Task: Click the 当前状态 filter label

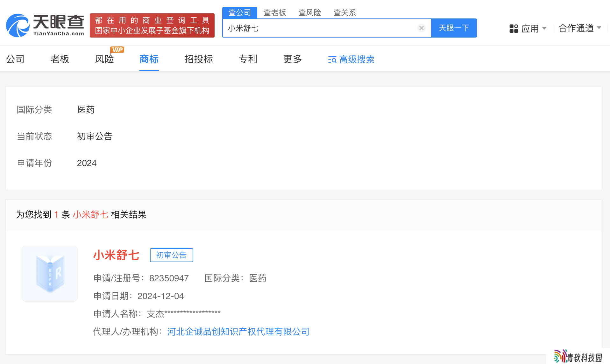Action: click(34, 136)
